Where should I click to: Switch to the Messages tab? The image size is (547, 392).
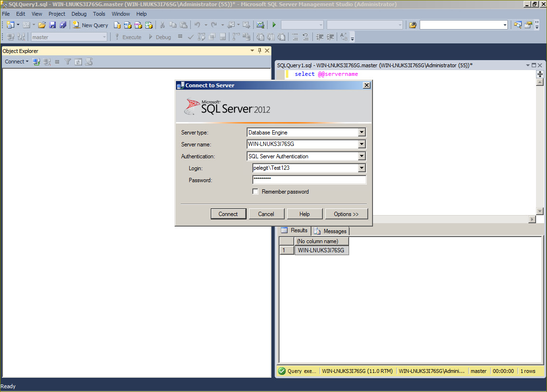coord(330,231)
